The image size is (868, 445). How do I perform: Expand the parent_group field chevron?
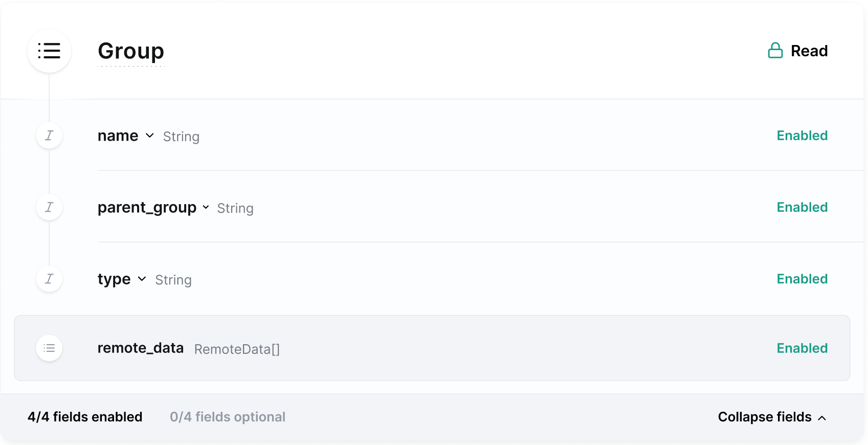click(206, 207)
